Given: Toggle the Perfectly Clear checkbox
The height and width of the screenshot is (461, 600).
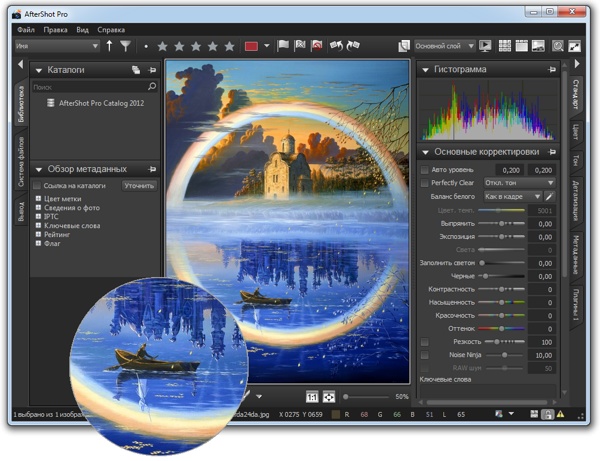Looking at the screenshot, I should [x=425, y=184].
